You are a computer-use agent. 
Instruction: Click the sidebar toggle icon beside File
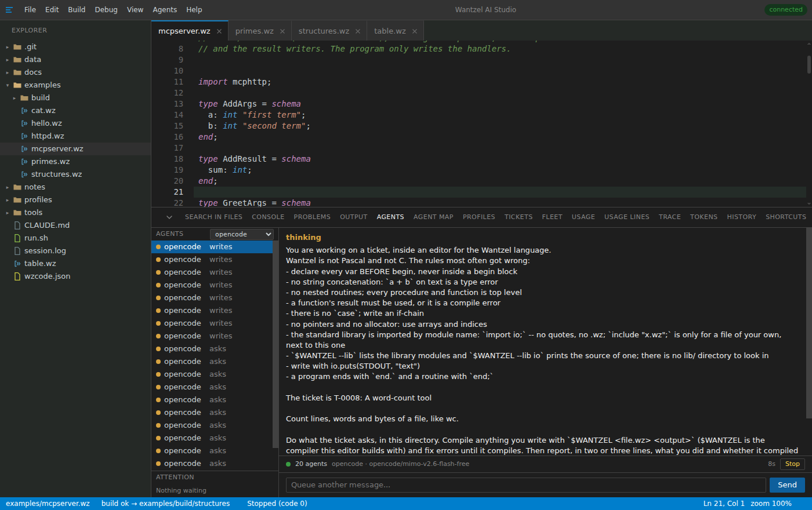point(9,9)
